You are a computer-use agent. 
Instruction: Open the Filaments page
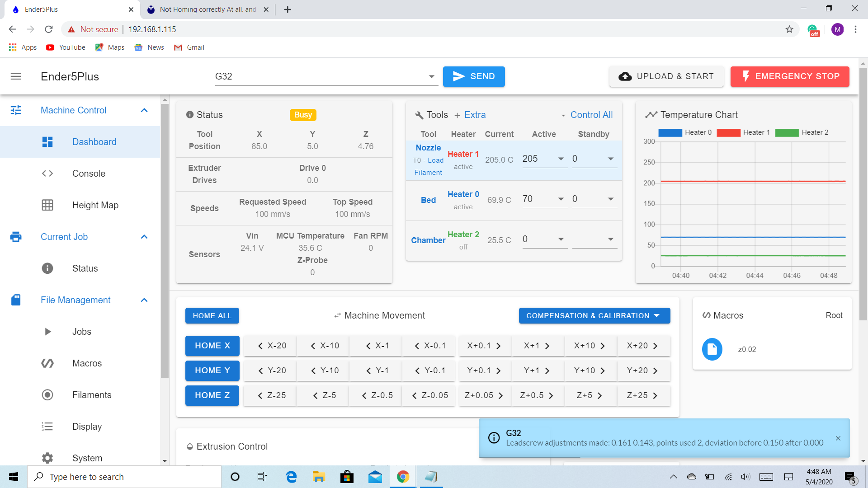click(80, 395)
